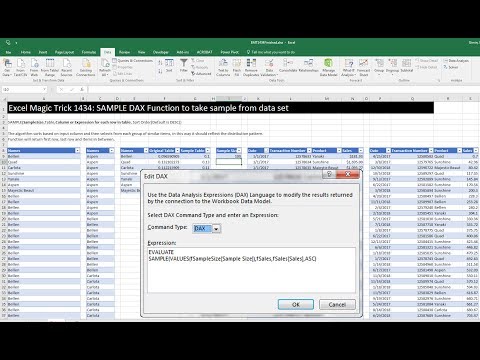Open the Sort dialog icon
This screenshot has height=360, width=480.
click(169, 66)
